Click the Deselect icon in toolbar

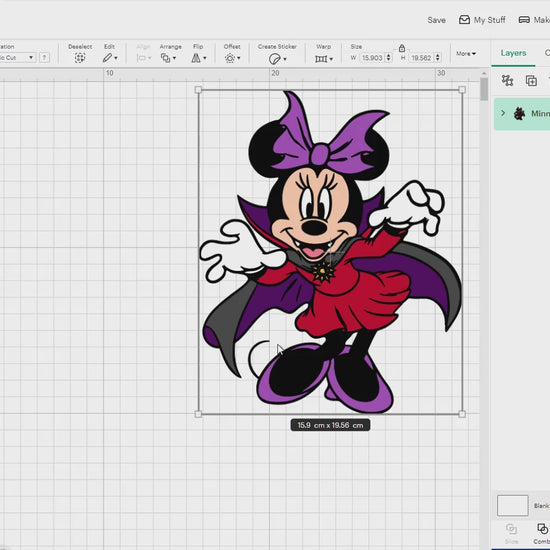tap(80, 58)
